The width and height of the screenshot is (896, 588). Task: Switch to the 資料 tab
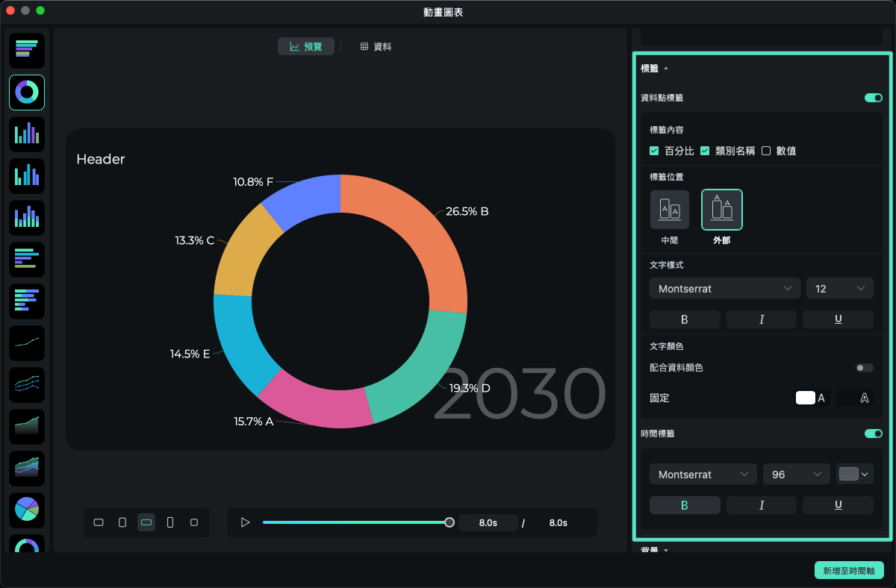(376, 46)
